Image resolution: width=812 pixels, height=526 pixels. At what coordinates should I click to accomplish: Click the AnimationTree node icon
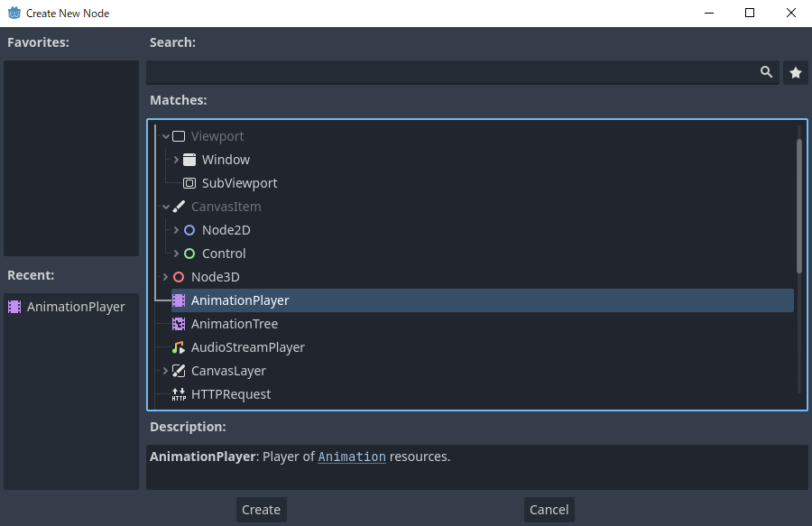178,323
